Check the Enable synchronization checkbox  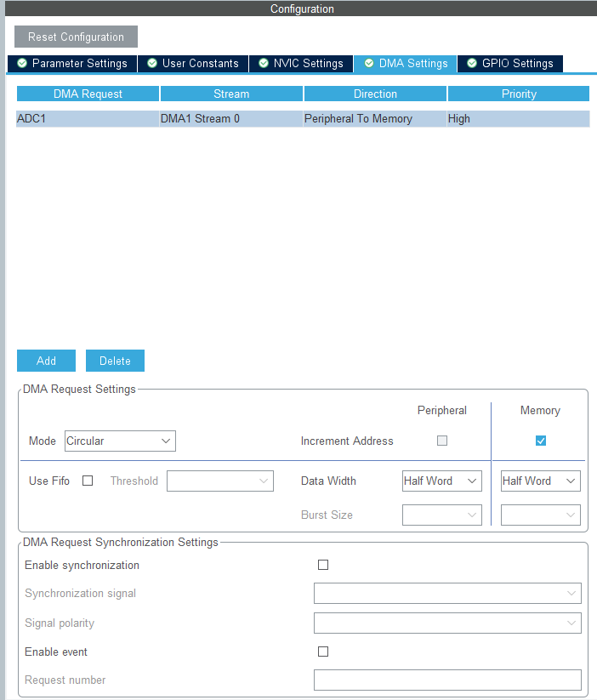point(323,565)
